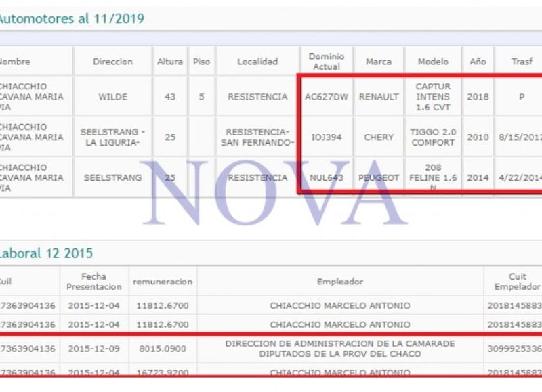Click the RENAULT brand cell
The image size is (542, 392).
point(378,97)
